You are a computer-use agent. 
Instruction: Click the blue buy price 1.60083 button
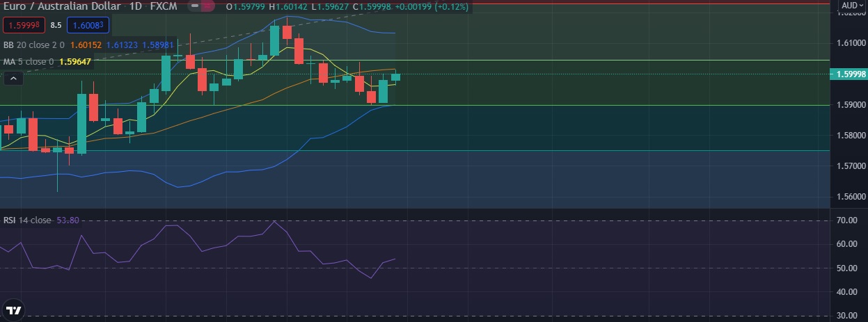(x=88, y=26)
